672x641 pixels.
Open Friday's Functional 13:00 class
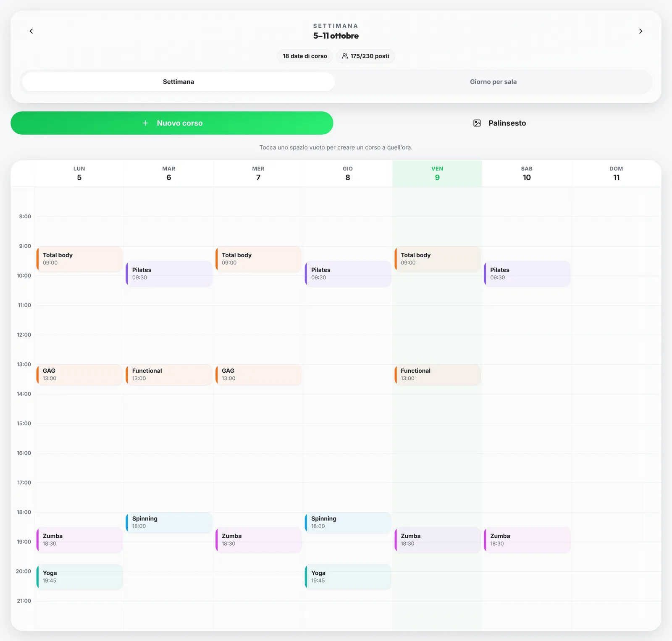click(x=437, y=375)
